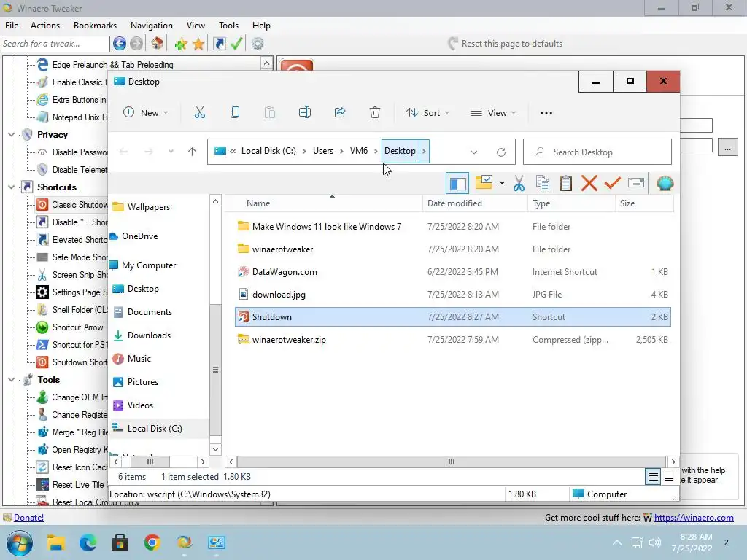
Task: Open the Actions menu
Action: 45,26
